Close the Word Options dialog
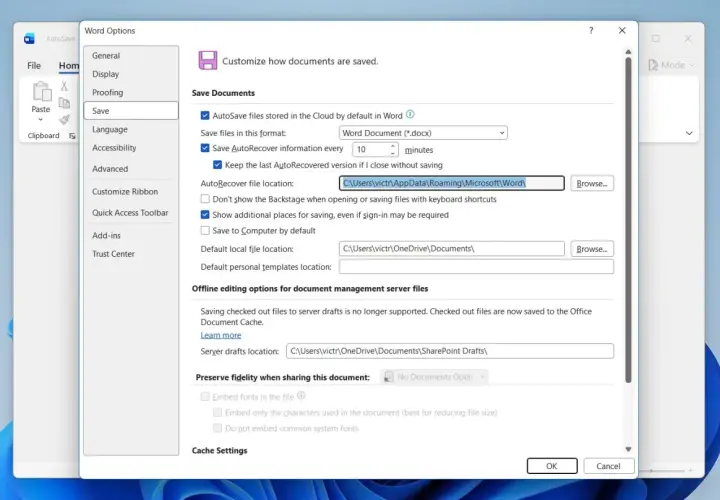Viewport: 720px width, 500px height. click(622, 30)
